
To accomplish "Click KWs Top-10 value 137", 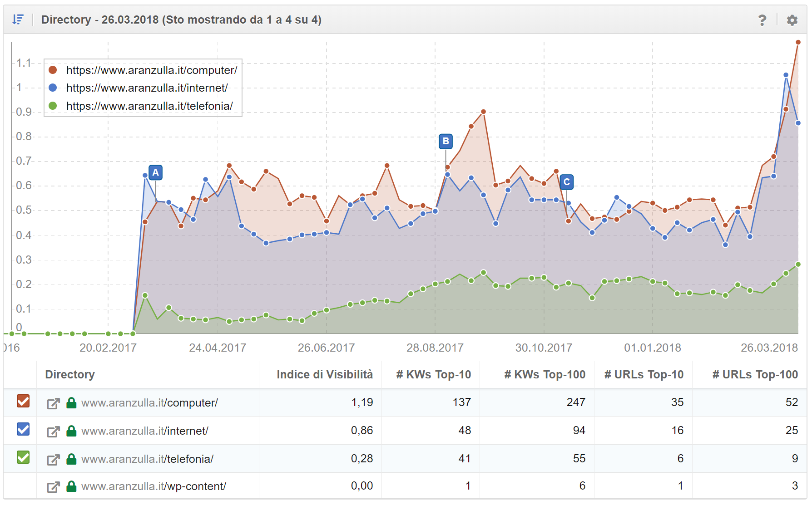I will [462, 402].
